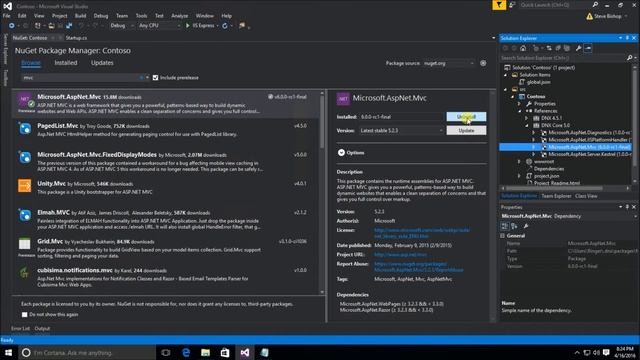Open the Version Latest stable dropdown
The height and width of the screenshot is (360, 640).
401,131
